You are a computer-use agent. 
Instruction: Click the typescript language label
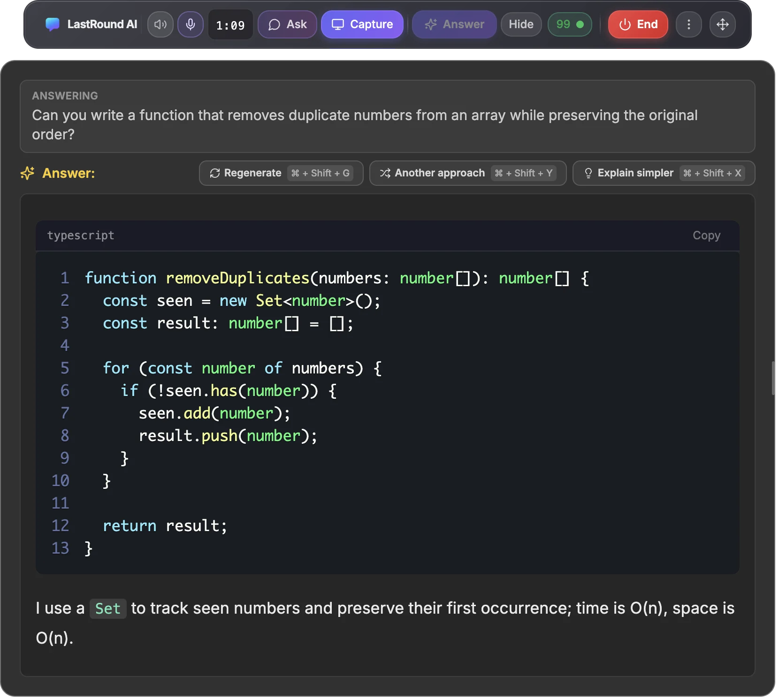tap(81, 236)
